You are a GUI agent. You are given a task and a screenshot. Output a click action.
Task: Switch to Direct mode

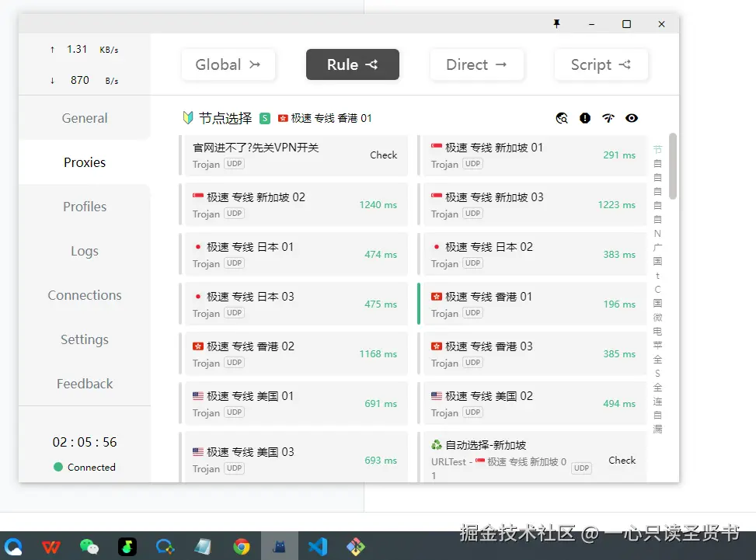pyautogui.click(x=476, y=64)
